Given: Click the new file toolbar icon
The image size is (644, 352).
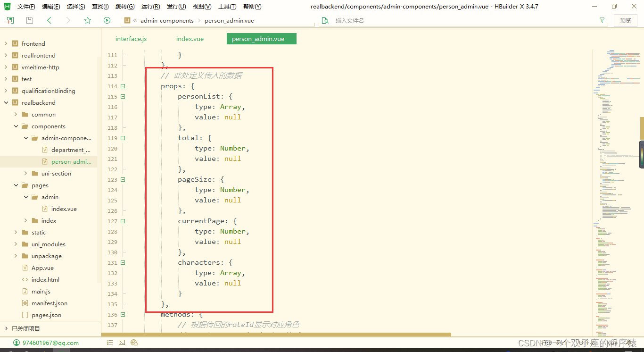Looking at the screenshot, I should point(10,20).
